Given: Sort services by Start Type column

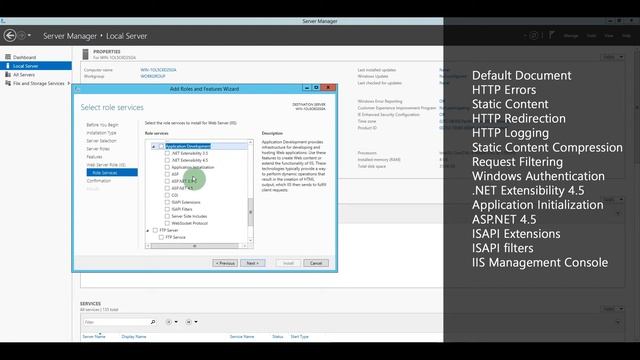Looking at the screenshot, I should (300, 337).
